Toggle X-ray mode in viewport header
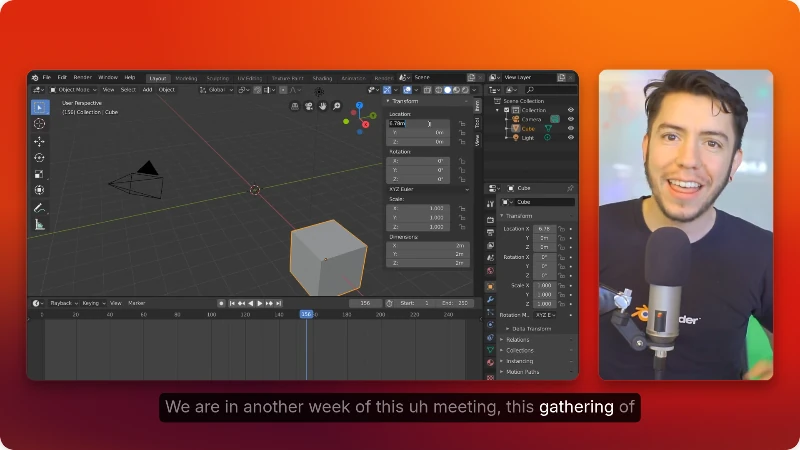This screenshot has width=800, height=450. [427, 90]
